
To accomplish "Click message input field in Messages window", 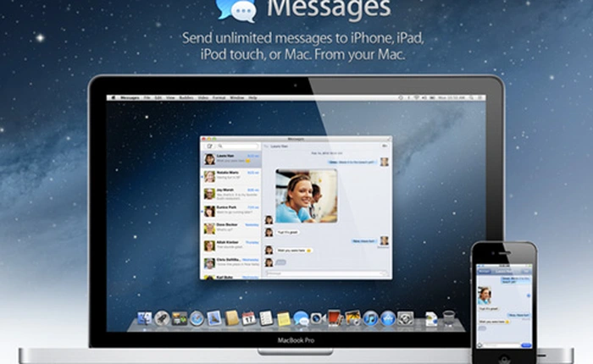I will pos(326,273).
